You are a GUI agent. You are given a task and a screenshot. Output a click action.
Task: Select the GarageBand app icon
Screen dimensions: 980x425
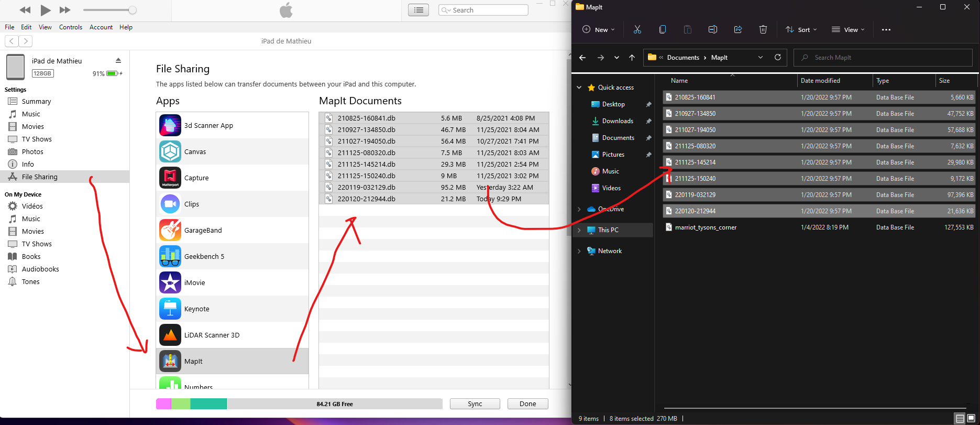170,230
